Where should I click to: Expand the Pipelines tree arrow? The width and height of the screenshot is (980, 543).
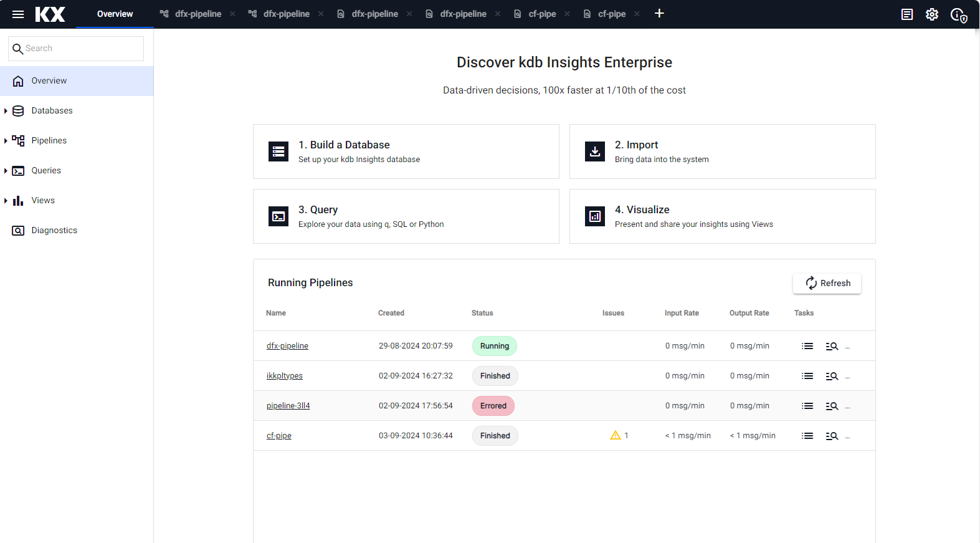6,141
